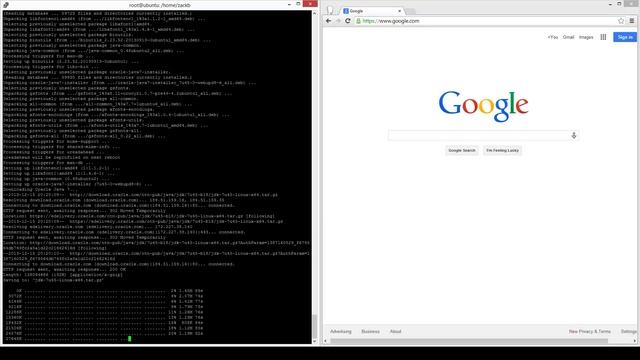Viewport: 640px width, 360px height.
Task: Click the Google search input box
Action: (x=483, y=136)
